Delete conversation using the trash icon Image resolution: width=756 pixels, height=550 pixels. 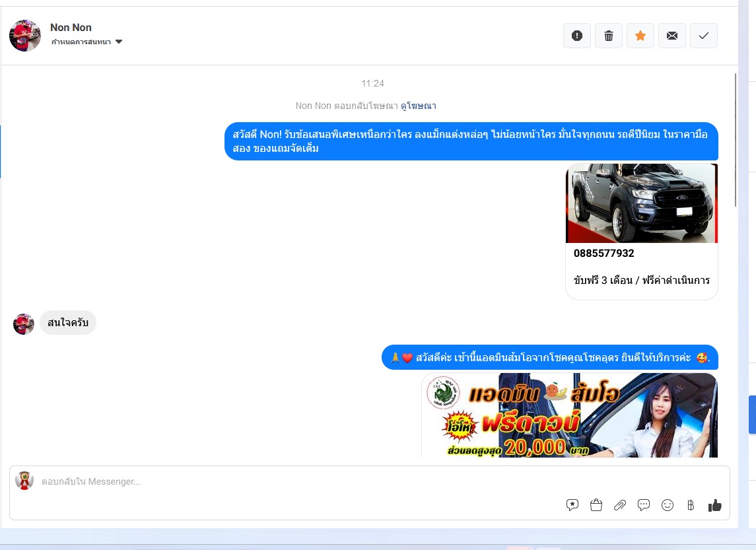[609, 36]
